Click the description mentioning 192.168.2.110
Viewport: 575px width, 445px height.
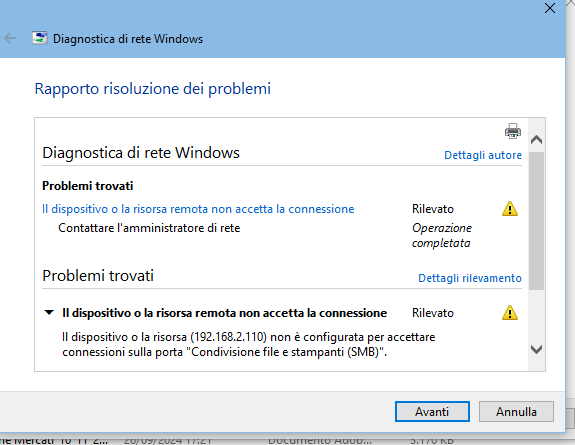pyautogui.click(x=249, y=344)
